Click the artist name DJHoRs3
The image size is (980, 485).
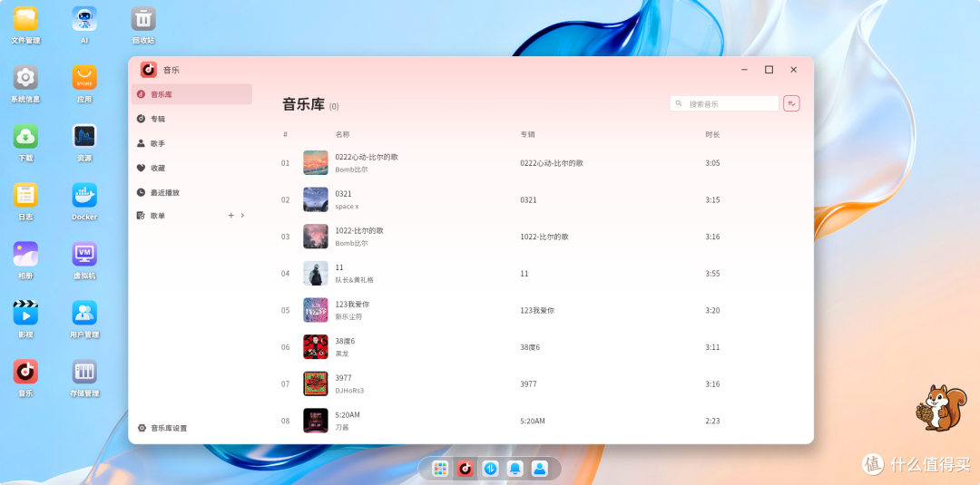(x=349, y=391)
